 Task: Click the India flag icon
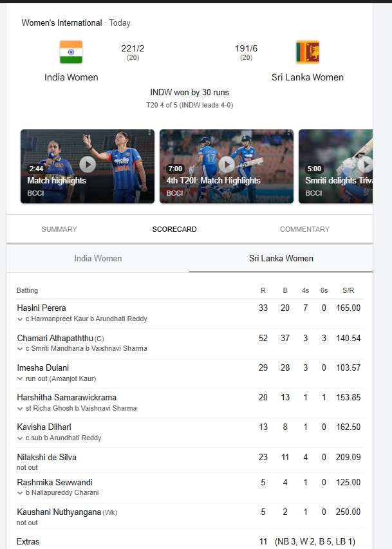[x=71, y=52]
